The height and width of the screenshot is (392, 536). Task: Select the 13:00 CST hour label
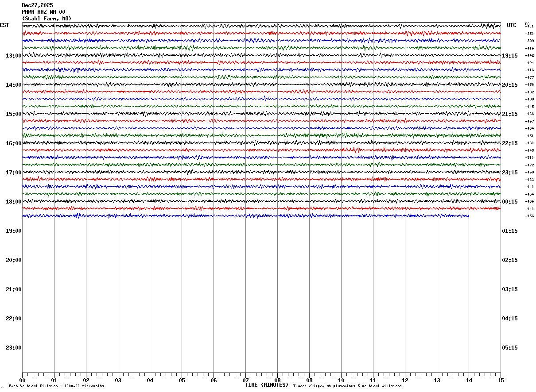click(13, 55)
